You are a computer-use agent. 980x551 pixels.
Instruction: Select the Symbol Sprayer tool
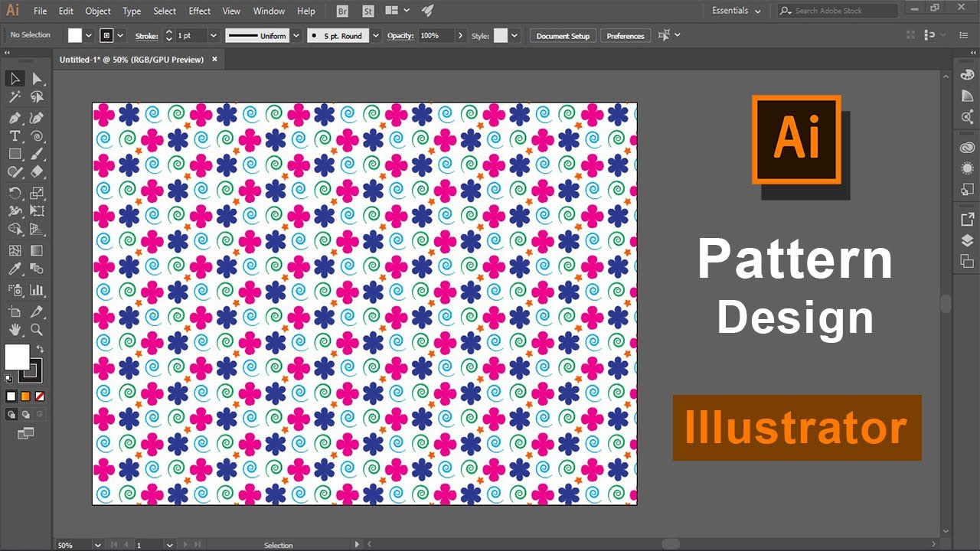click(x=15, y=290)
